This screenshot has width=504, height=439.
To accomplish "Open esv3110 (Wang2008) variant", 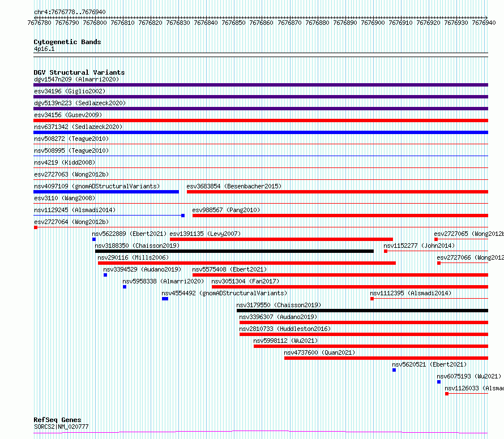I will pos(65,198).
